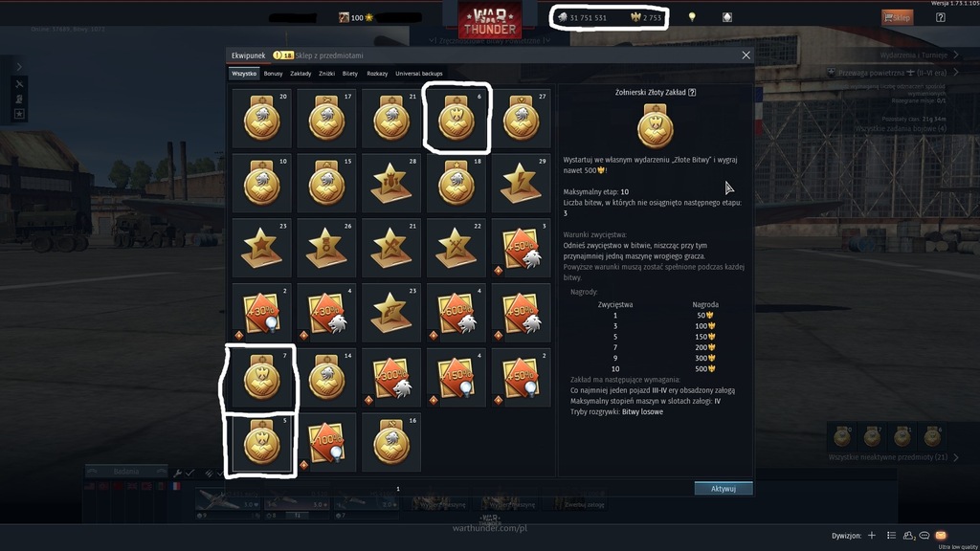Switch to the Universal backups tab
The image size is (980, 551).
[x=419, y=74]
